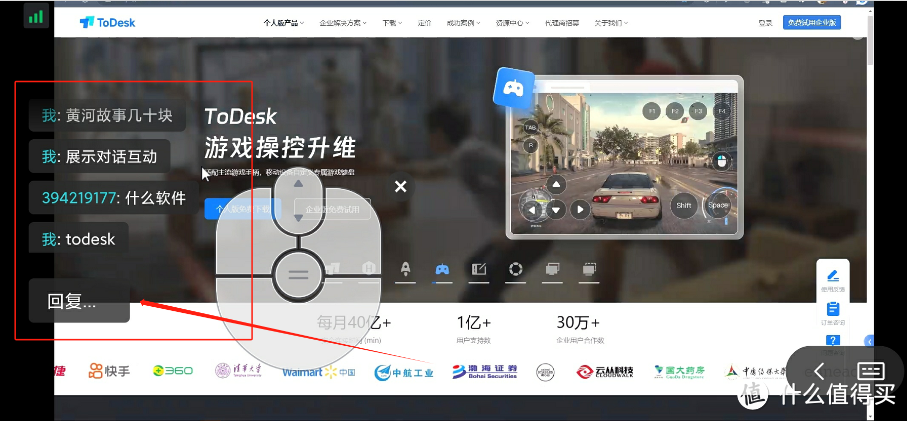Close the virtual mouse overlay with X
Image resolution: width=907 pixels, height=421 pixels.
pyautogui.click(x=400, y=186)
